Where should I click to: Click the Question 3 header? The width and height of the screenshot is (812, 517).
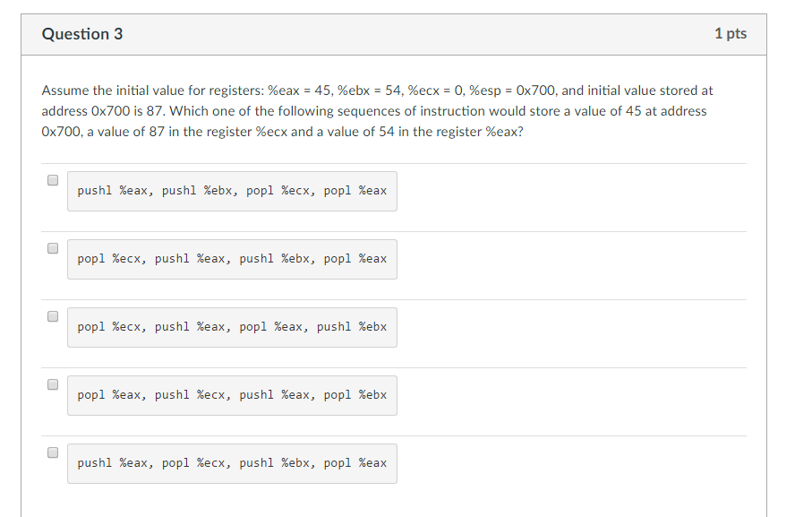click(83, 33)
